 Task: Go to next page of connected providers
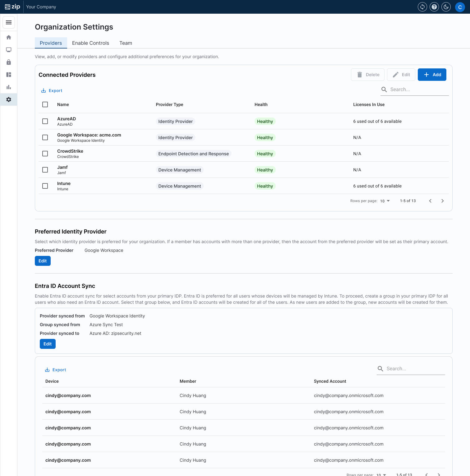(442, 201)
